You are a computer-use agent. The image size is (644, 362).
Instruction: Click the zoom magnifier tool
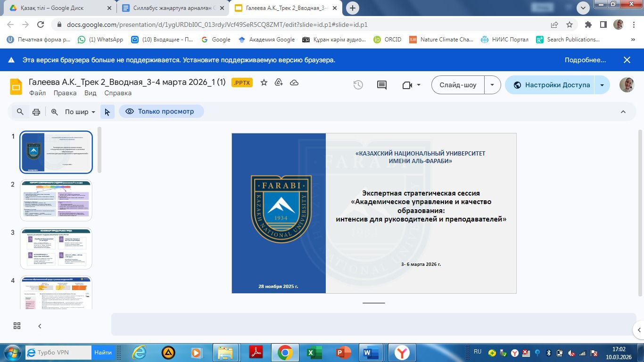pyautogui.click(x=55, y=112)
